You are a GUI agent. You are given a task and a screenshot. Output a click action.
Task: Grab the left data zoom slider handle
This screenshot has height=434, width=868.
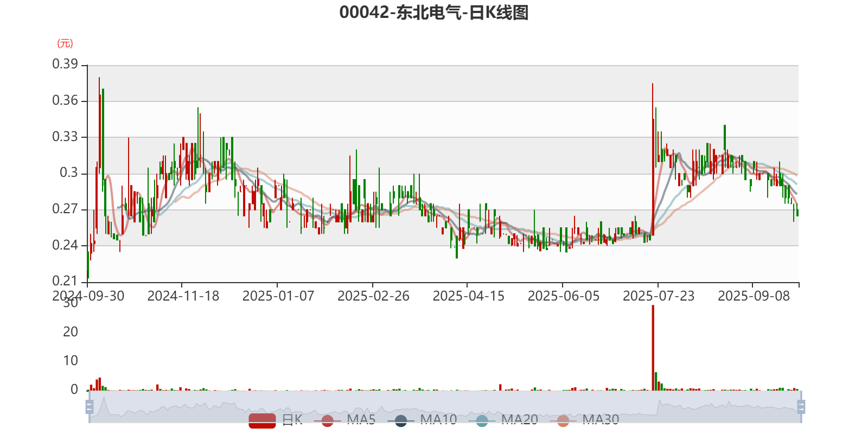(x=90, y=406)
